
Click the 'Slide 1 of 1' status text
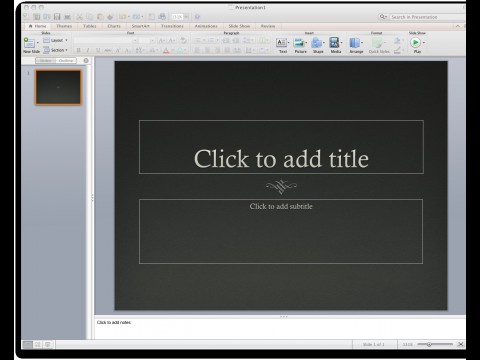click(374, 344)
